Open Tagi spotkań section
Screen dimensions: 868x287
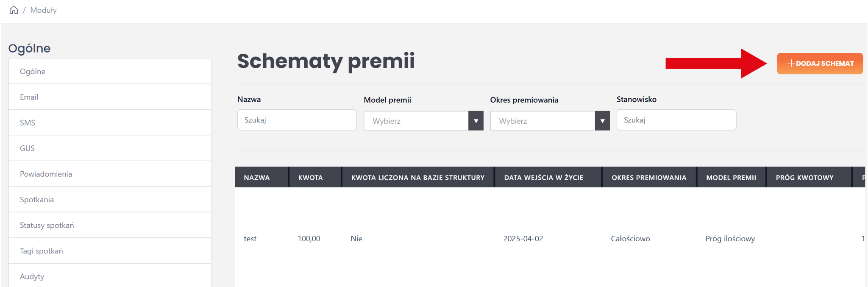click(x=41, y=251)
